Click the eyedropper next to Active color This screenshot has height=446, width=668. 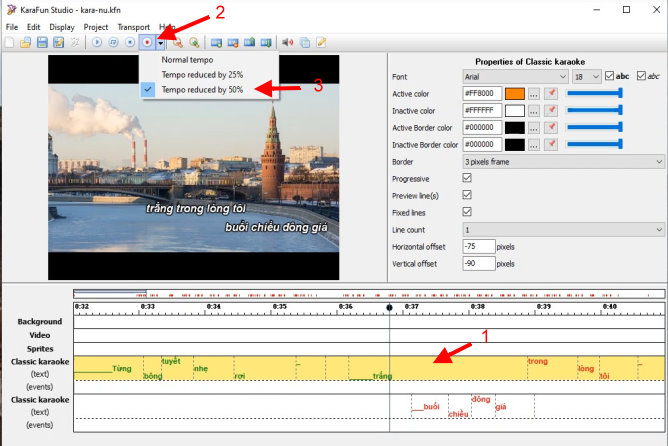pos(550,93)
